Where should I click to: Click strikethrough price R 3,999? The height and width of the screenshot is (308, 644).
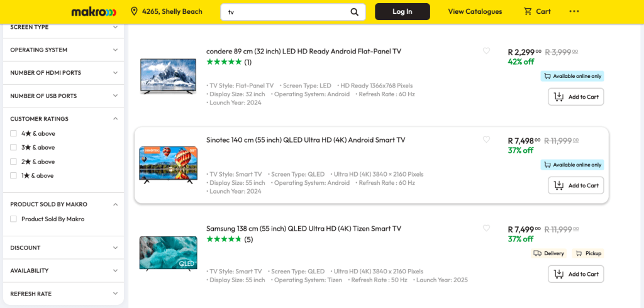(562, 52)
